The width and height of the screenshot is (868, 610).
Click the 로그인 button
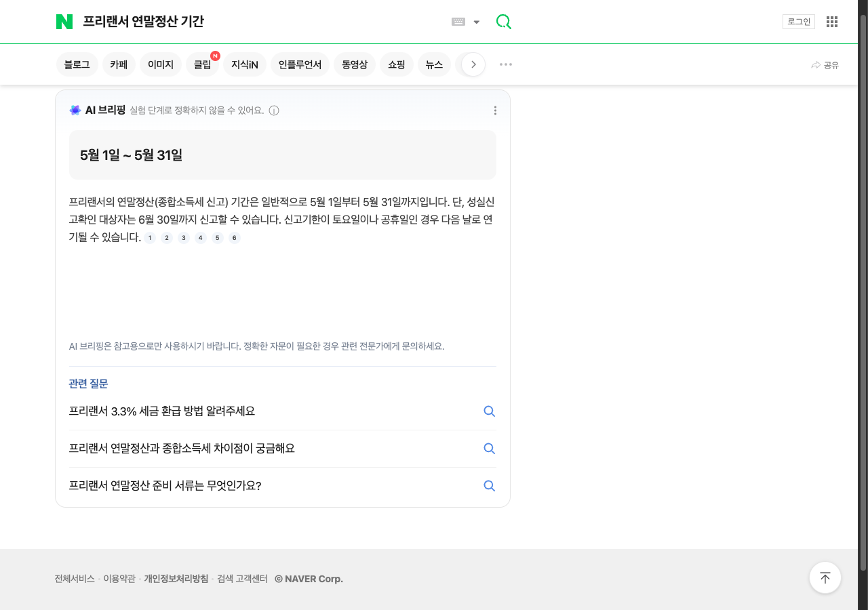click(799, 22)
